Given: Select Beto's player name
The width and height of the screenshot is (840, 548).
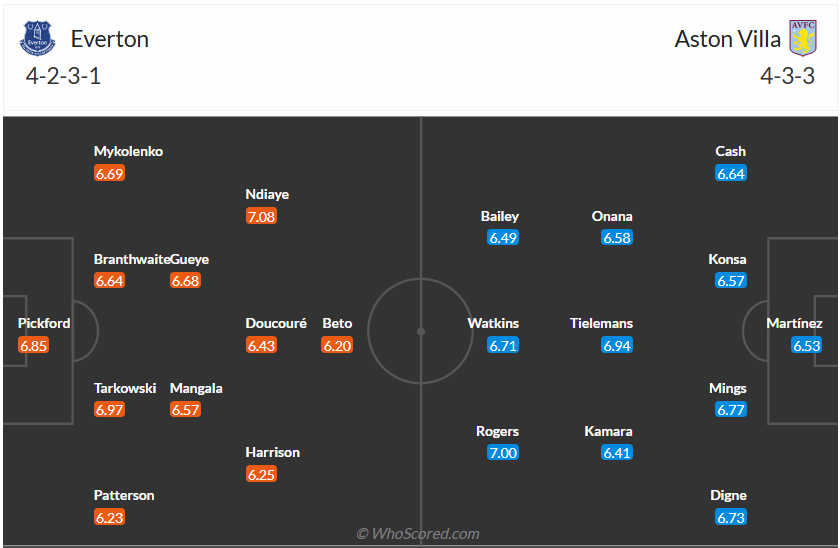Looking at the screenshot, I should point(337,323).
